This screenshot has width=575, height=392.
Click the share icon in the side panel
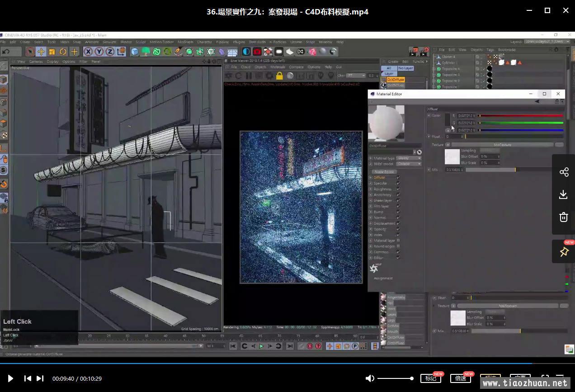564,172
